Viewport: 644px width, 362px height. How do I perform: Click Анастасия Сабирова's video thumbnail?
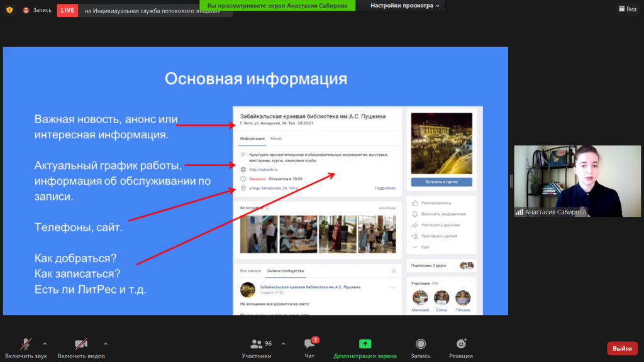[577, 182]
